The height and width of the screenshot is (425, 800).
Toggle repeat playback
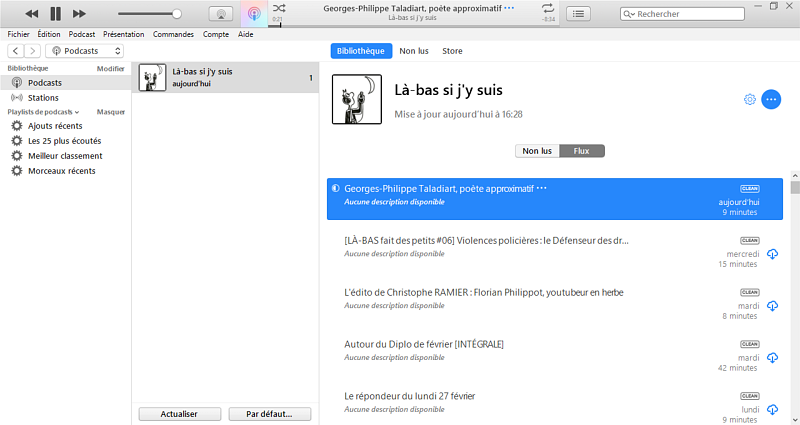(x=547, y=8)
